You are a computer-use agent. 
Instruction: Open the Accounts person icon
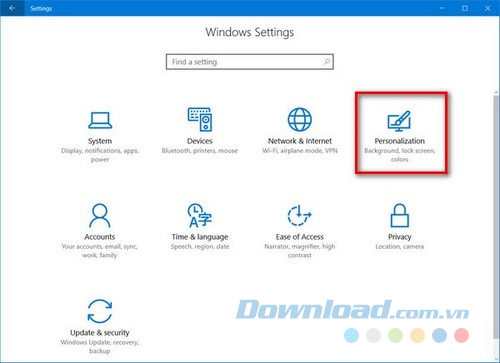100,215
